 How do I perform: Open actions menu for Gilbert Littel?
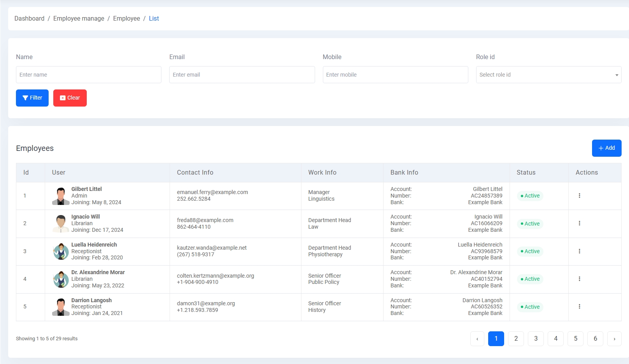[x=579, y=196]
